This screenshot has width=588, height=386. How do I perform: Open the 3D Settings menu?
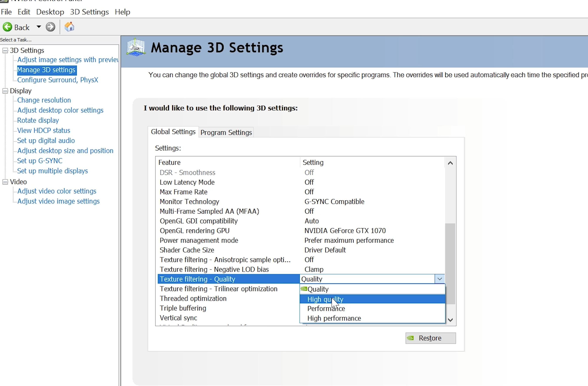[89, 12]
